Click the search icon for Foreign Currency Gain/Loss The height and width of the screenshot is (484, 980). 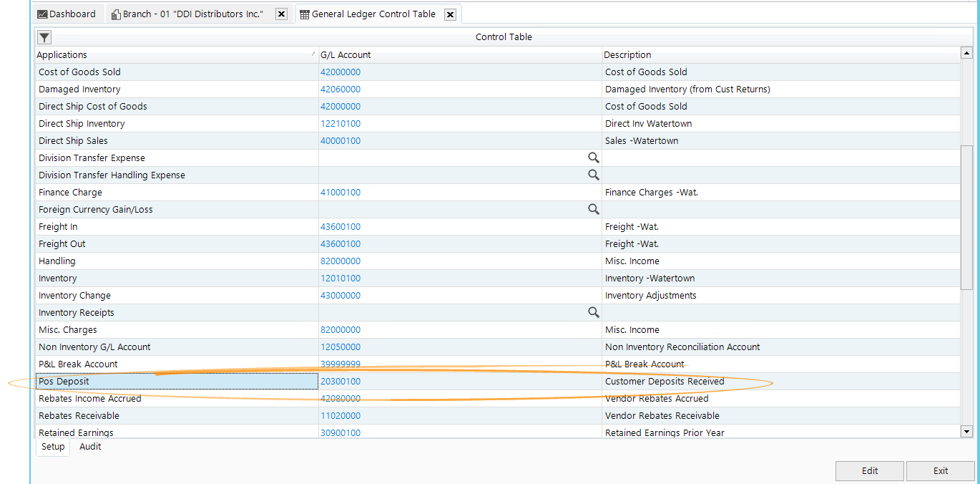point(593,209)
